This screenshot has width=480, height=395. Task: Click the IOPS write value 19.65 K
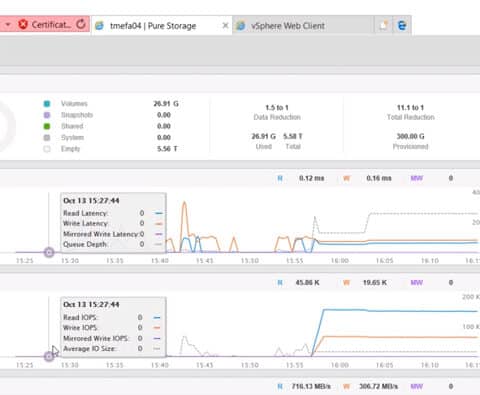(x=375, y=283)
